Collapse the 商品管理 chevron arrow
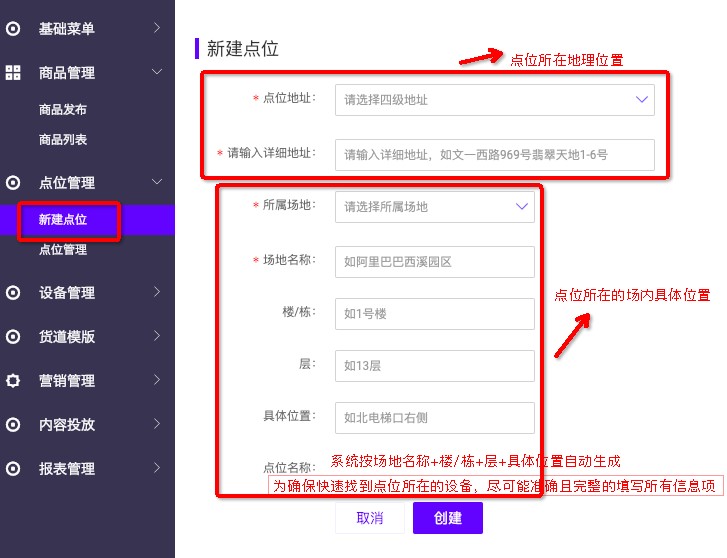 [x=157, y=72]
